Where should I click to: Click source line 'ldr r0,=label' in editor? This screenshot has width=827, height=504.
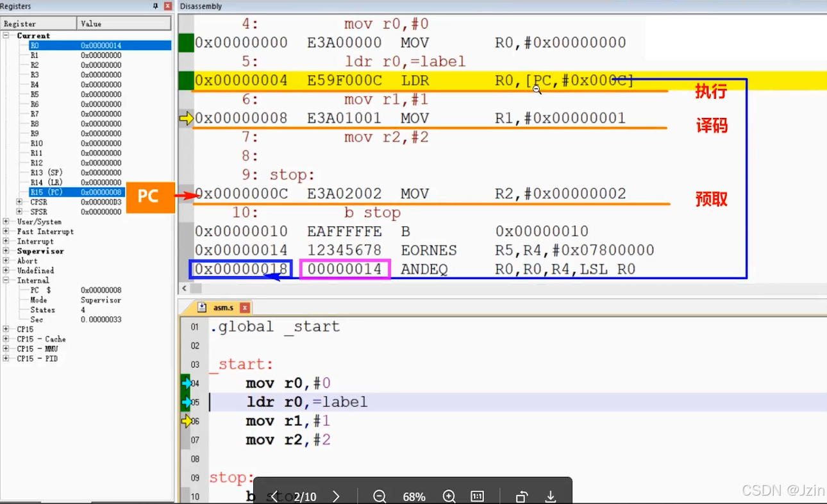(307, 402)
